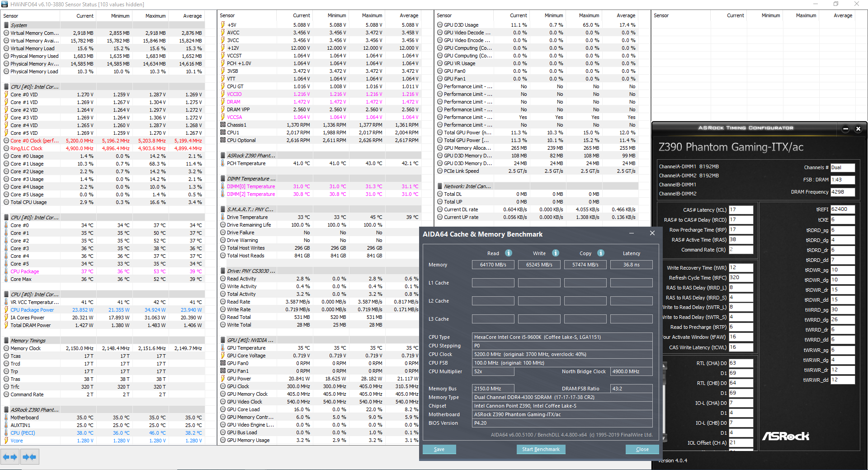Click the CPU Type field in AIDA64
The width and height of the screenshot is (868, 470).
[562, 337]
